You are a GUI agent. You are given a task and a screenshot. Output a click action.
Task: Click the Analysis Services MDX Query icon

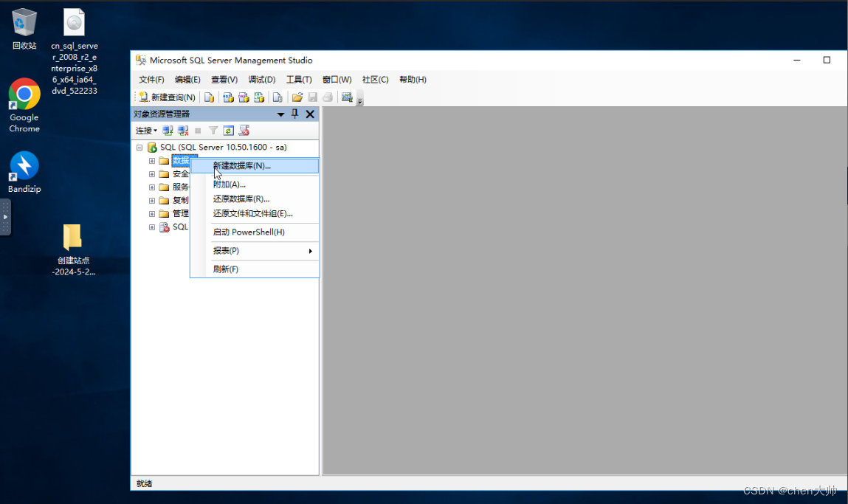(228, 97)
